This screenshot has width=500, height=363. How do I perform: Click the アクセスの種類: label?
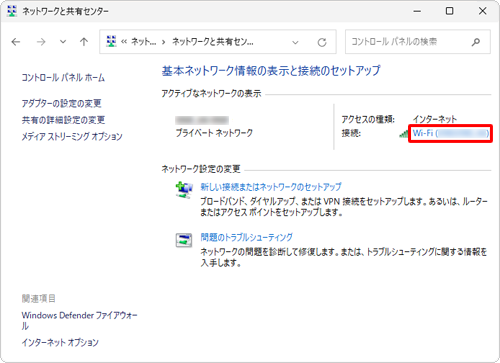point(368,119)
